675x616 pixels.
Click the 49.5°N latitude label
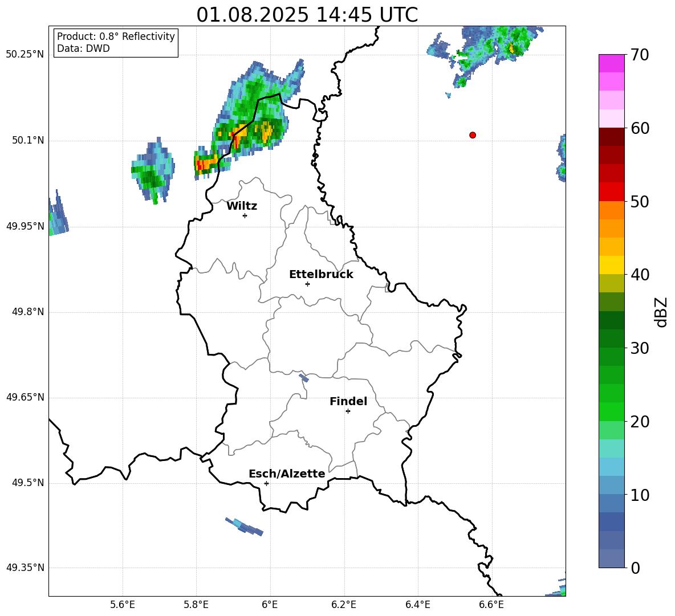tap(28, 483)
